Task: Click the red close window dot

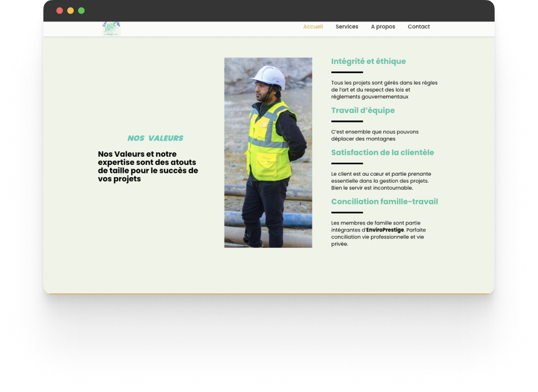Action: tap(60, 11)
